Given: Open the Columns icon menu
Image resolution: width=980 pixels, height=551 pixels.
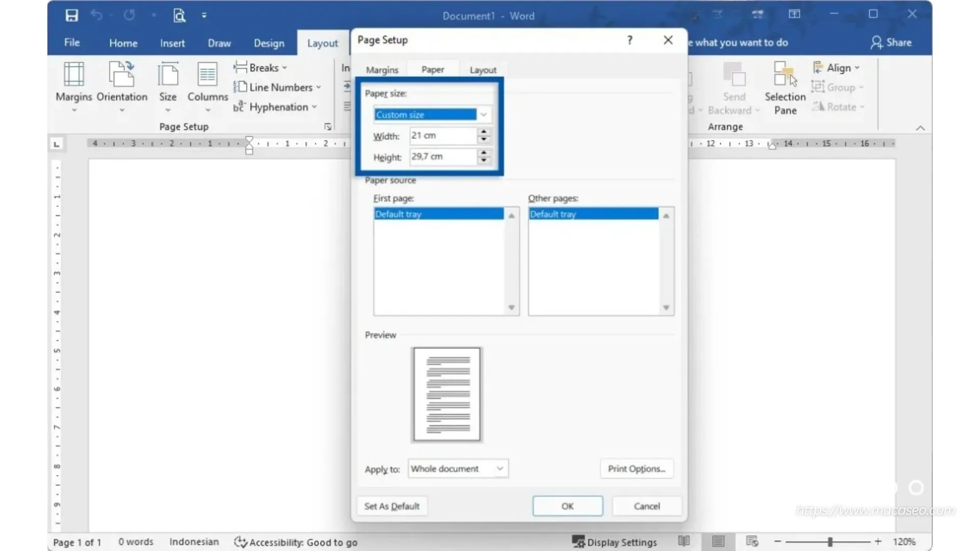Looking at the screenshot, I should click(x=207, y=74).
